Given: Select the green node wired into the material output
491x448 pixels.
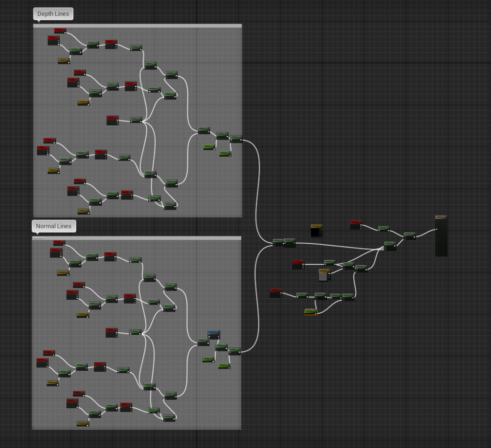Looking at the screenshot, I should 409,236.
